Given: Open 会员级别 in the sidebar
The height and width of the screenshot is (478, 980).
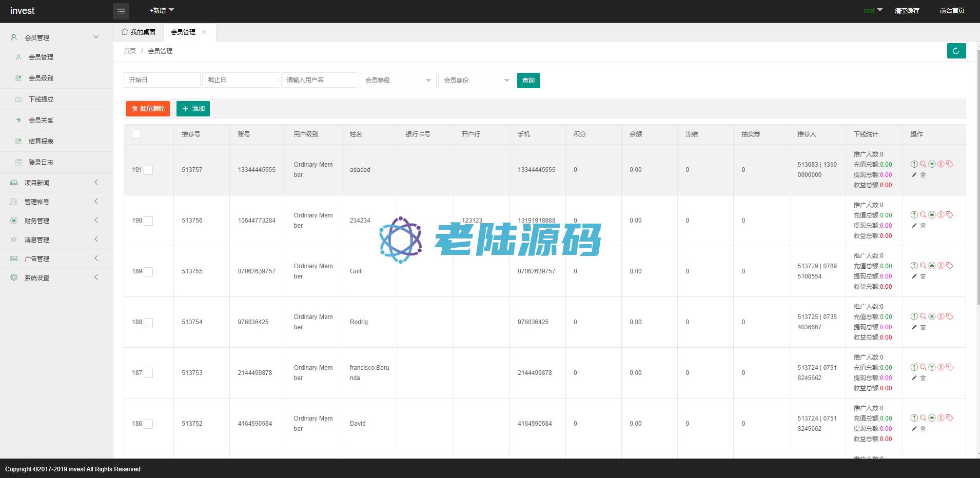Looking at the screenshot, I should coord(41,78).
